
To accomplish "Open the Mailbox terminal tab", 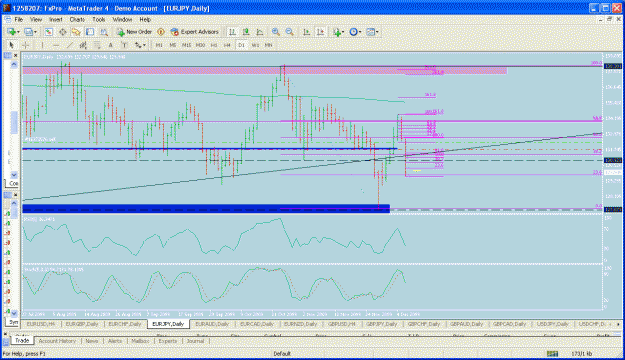I will 140,341.
